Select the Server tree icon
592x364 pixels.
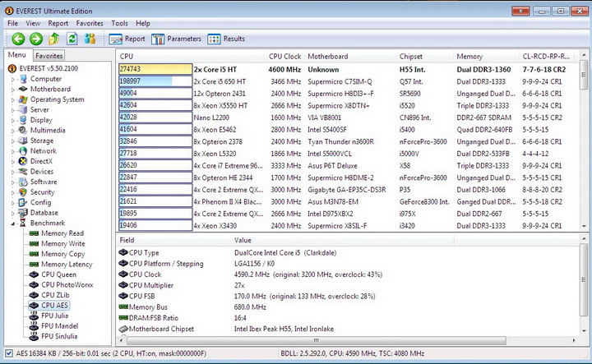pos(23,109)
